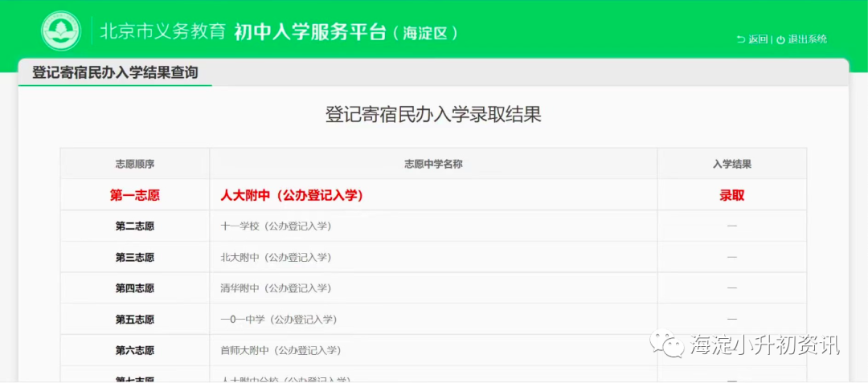Screen dimensions: 868x383
Task: Click 人大附中(公办登记入学) school name
Action: pyautogui.click(x=292, y=195)
